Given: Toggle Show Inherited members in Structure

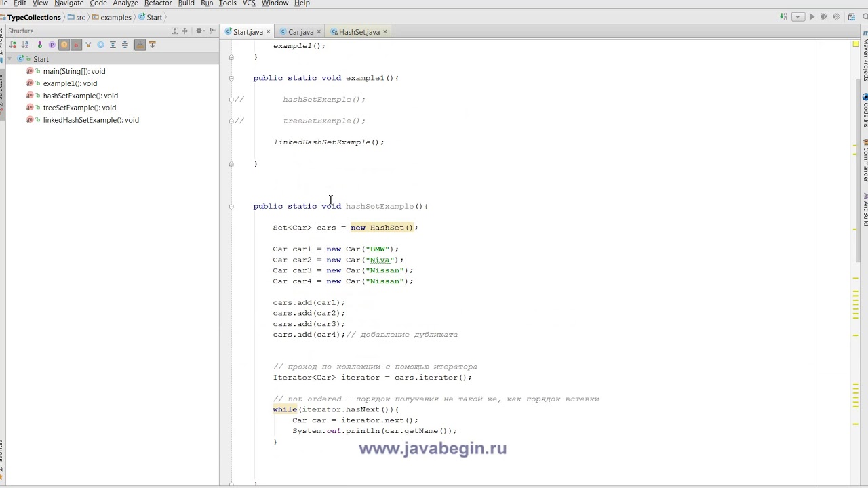Looking at the screenshot, I should point(39,45).
